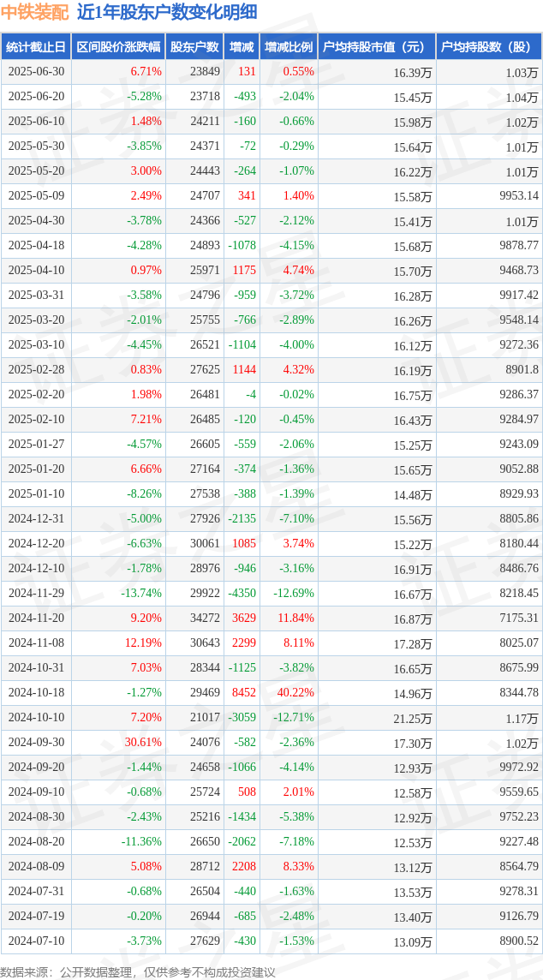The width and height of the screenshot is (543, 980).
Task: Click the 近1年股东户数变化明细 heading
Action: (167, 13)
